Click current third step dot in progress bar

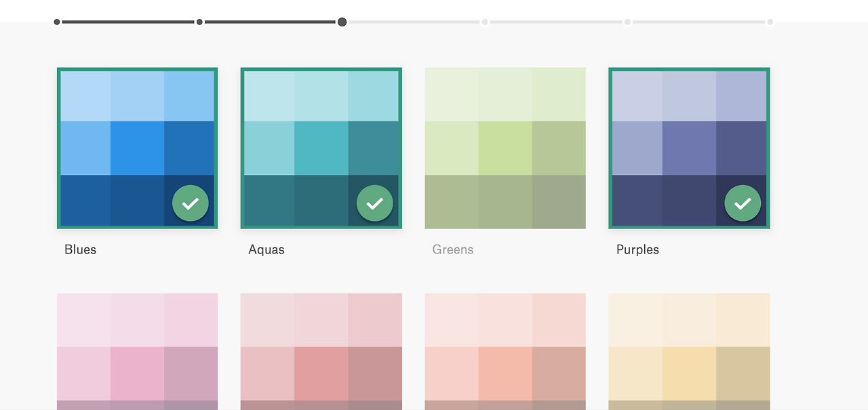(x=342, y=22)
